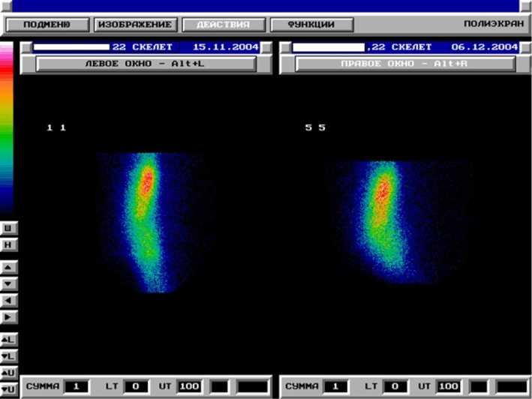Click first empty box after left UT
The width and height of the screenshot is (532, 399).
(220, 386)
